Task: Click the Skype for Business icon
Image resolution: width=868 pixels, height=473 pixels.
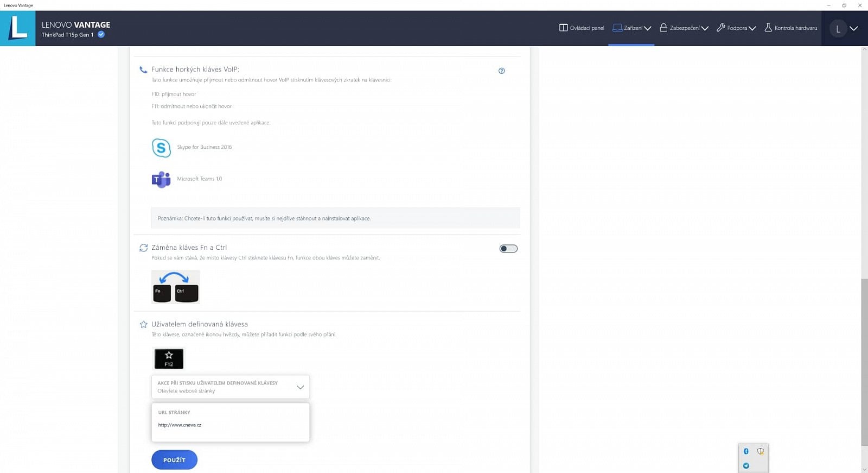Action: click(161, 148)
